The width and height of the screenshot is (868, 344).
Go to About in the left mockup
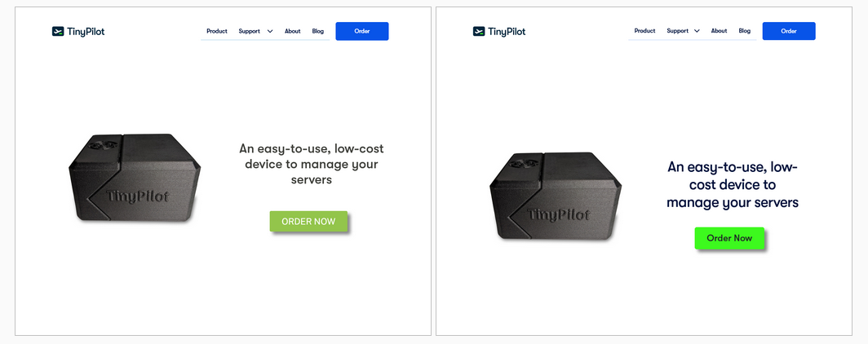tap(292, 32)
